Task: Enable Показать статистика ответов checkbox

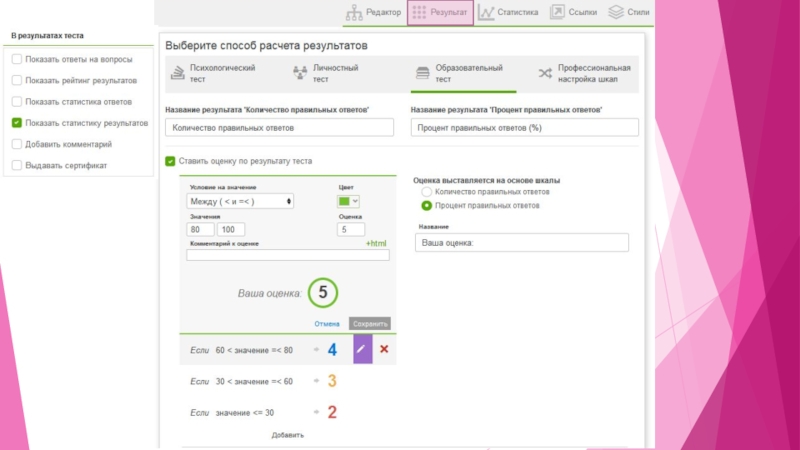Action: pyautogui.click(x=17, y=102)
